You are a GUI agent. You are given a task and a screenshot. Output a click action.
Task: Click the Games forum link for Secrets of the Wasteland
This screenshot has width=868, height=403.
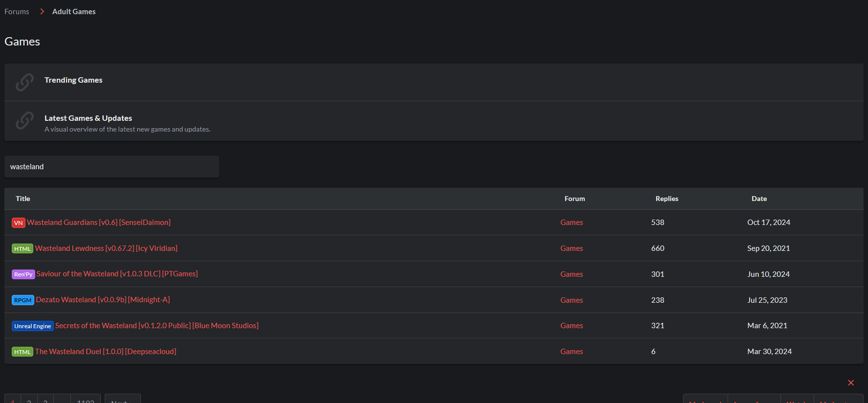(x=571, y=325)
